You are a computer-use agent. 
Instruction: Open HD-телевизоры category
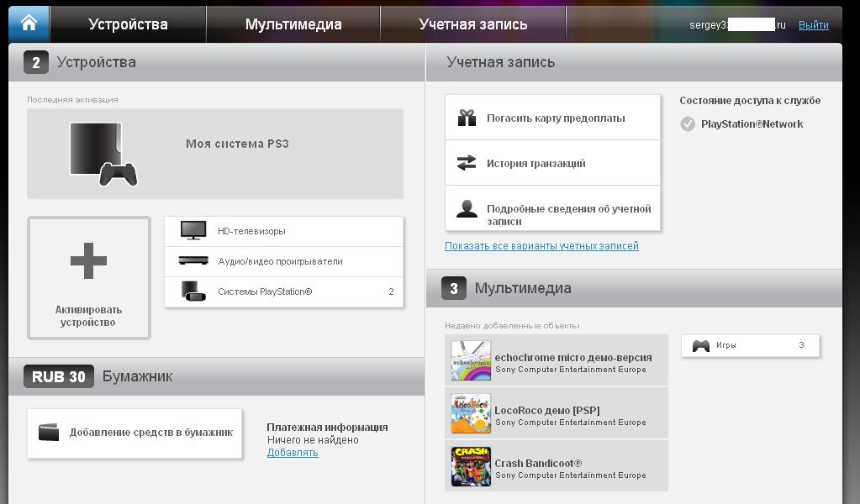click(283, 231)
